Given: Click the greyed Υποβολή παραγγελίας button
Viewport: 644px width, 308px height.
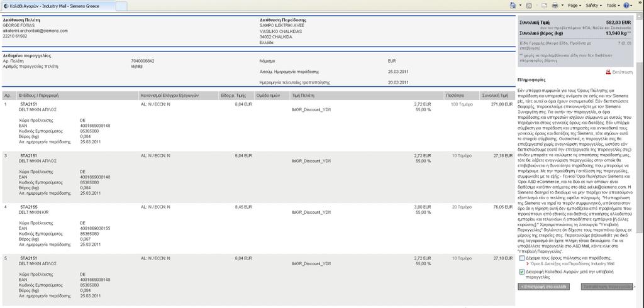Looking at the screenshot, I should click(x=607, y=287).
